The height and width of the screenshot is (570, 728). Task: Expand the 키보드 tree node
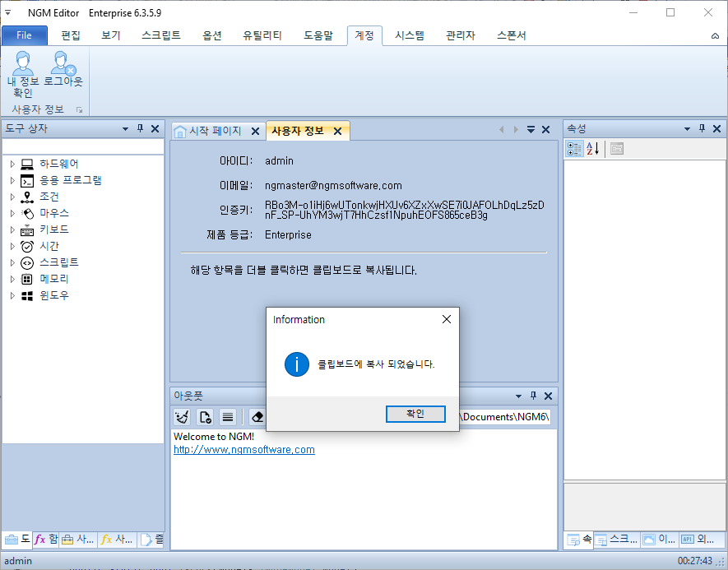pos(12,229)
